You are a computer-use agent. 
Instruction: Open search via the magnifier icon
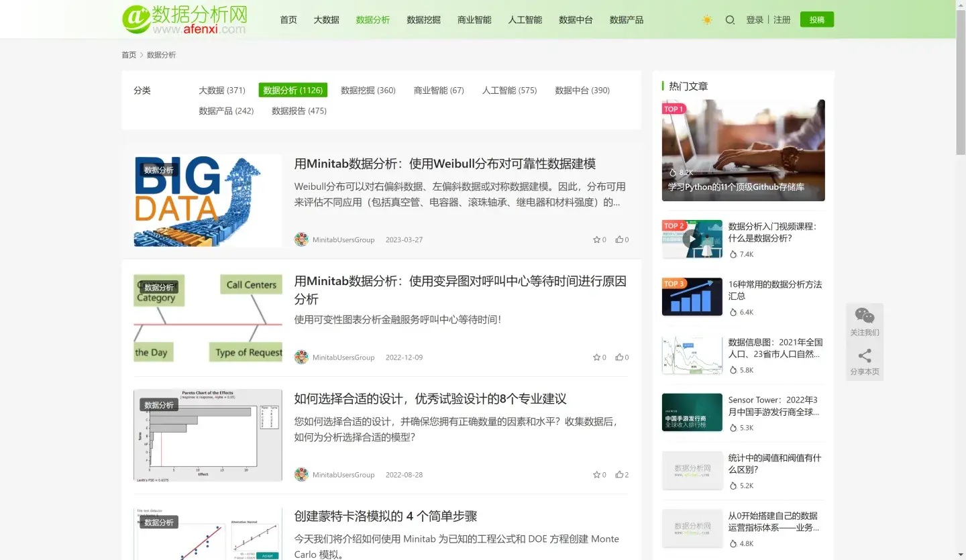click(730, 20)
